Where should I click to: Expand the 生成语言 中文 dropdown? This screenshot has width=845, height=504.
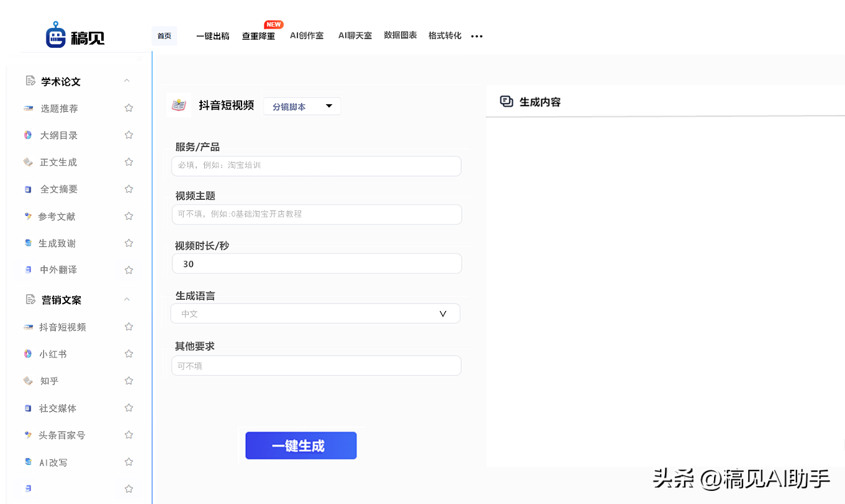click(x=315, y=314)
